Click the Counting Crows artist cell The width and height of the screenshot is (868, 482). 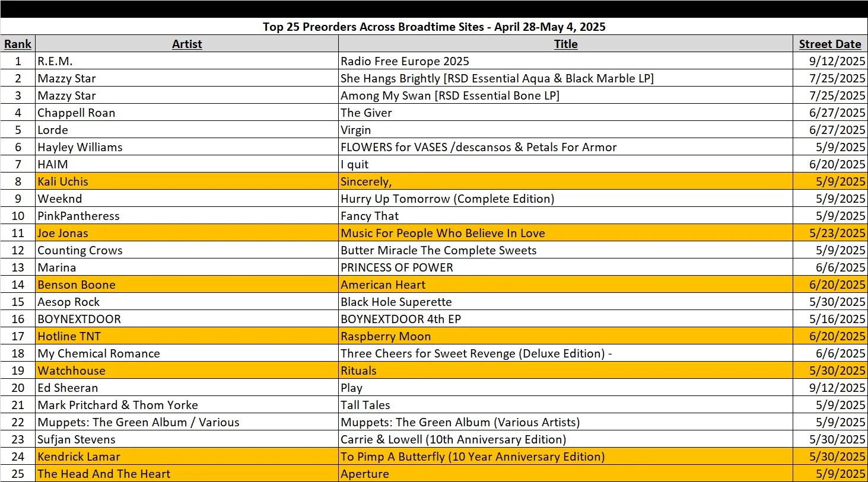187,250
